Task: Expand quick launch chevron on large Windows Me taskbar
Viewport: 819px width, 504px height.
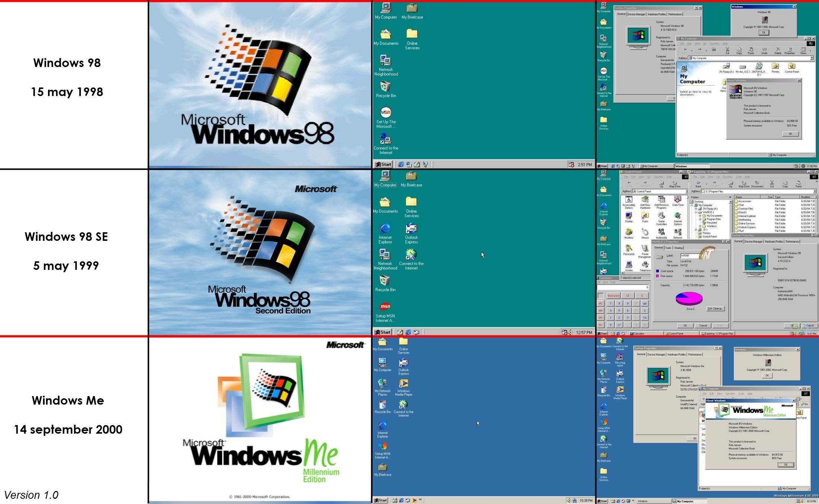Action: tap(420, 500)
